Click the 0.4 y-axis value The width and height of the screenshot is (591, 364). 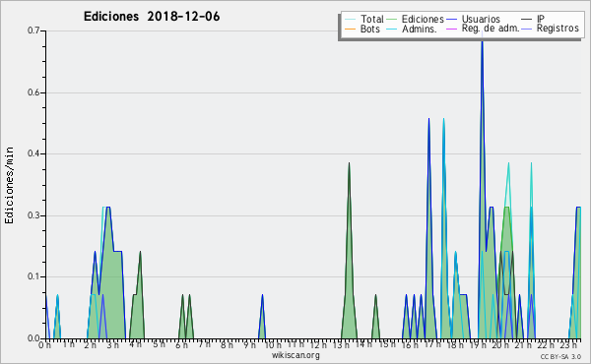click(x=33, y=153)
